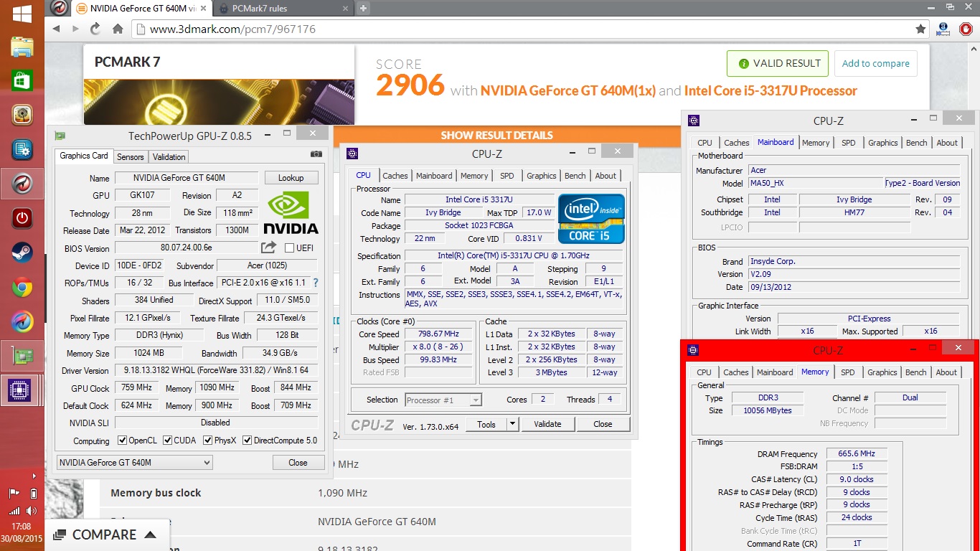Click Intel Core i5 logo in CPU-Z

click(x=592, y=218)
